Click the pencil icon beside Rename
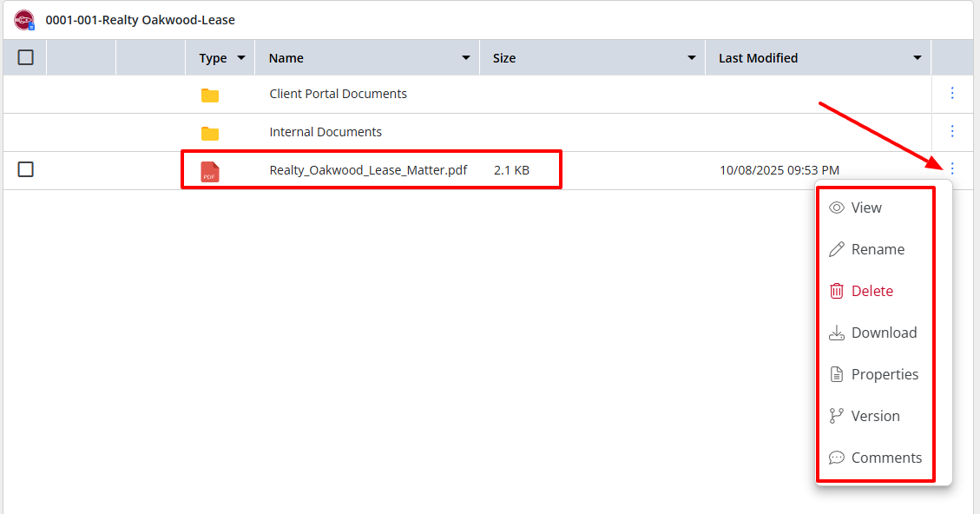This screenshot has height=514, width=980. 837,249
